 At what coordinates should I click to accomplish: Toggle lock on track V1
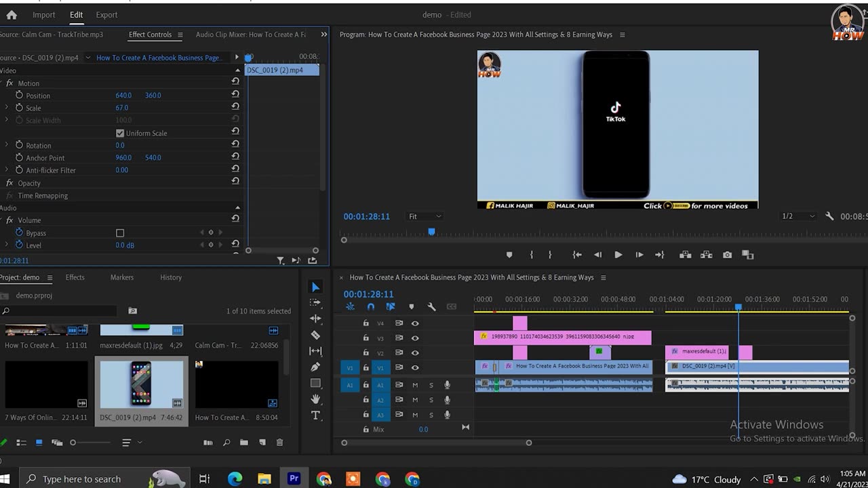(x=366, y=368)
